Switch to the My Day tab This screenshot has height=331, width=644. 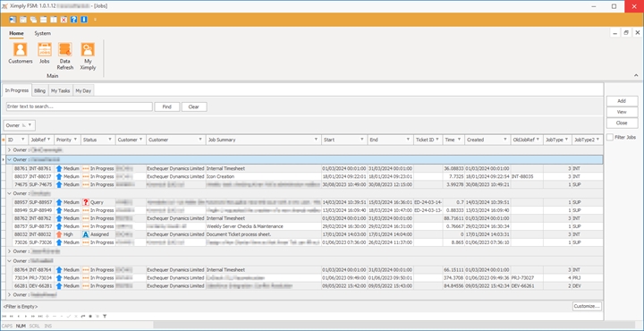[x=83, y=90]
